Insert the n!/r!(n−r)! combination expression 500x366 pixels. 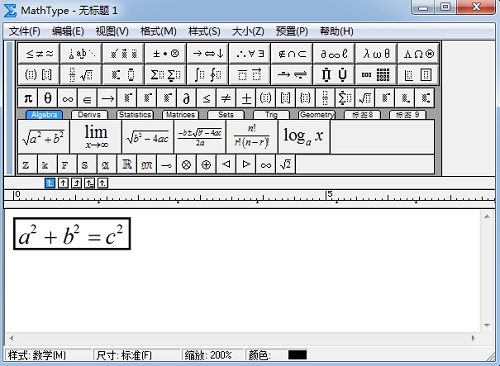coord(252,137)
